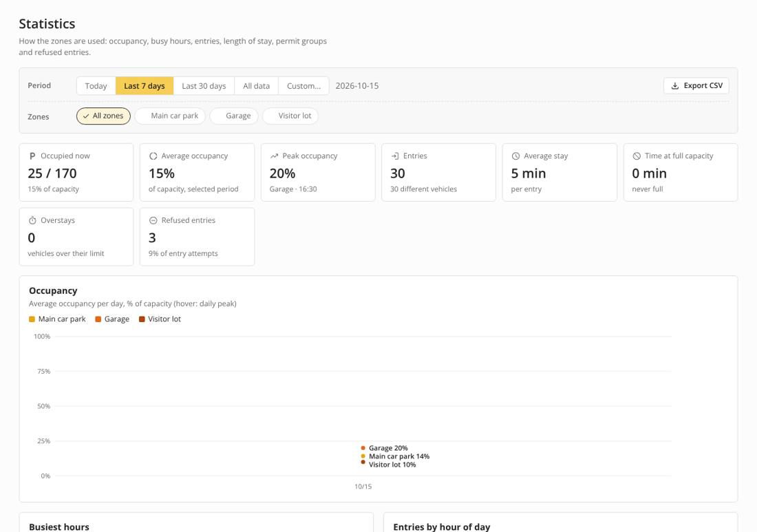
Task: Click the Statistics page title
Action: pyautogui.click(x=47, y=23)
